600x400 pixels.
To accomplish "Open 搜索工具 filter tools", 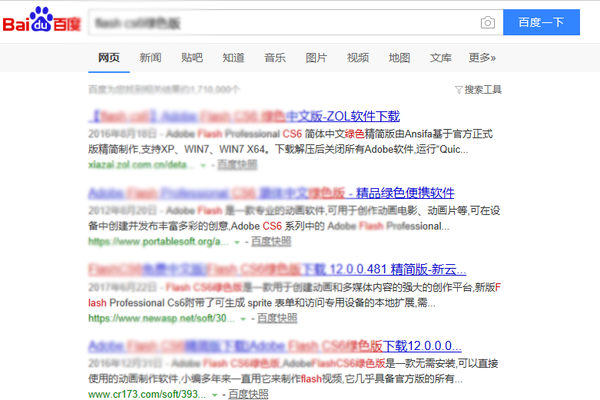I will tap(477, 89).
